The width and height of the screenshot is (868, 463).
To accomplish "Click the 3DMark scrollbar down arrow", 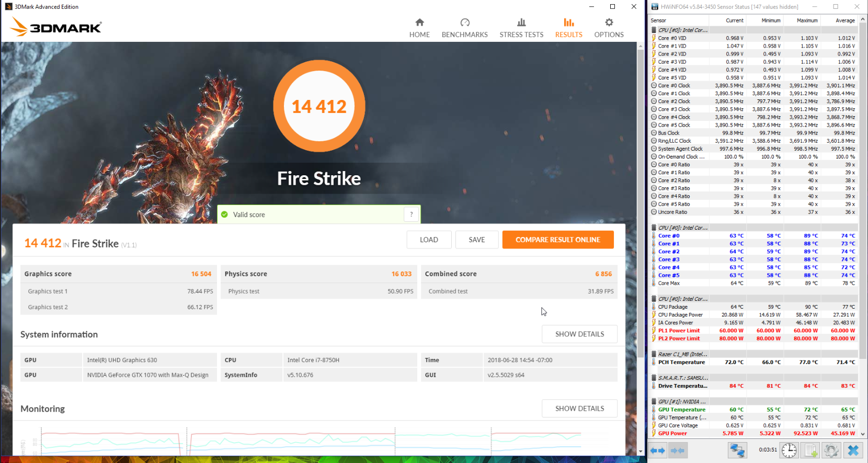I will click(641, 451).
